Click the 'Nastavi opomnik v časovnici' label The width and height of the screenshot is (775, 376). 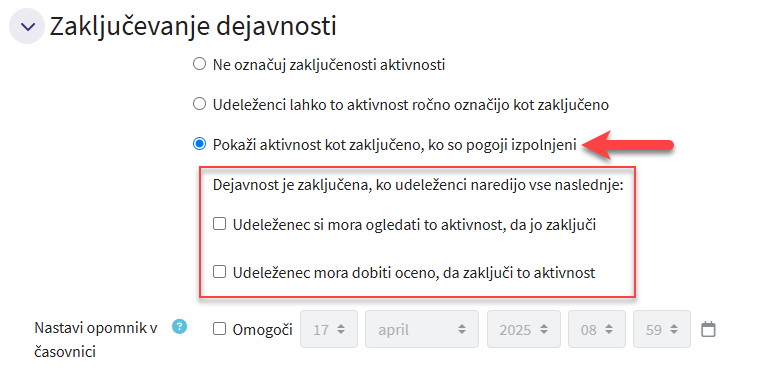(96, 340)
